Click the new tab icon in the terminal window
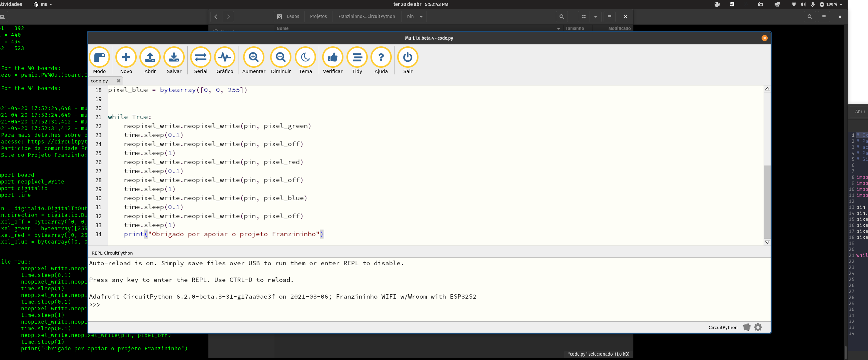 [x=2, y=17]
